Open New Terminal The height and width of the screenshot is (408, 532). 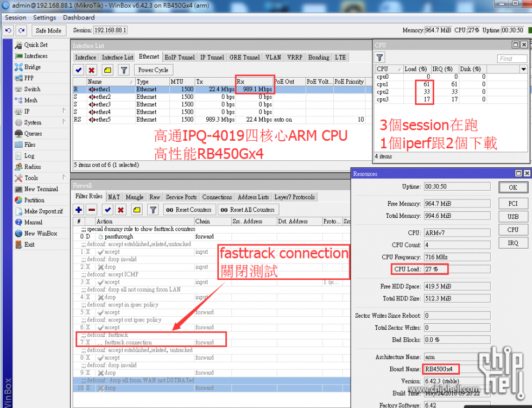click(x=41, y=189)
